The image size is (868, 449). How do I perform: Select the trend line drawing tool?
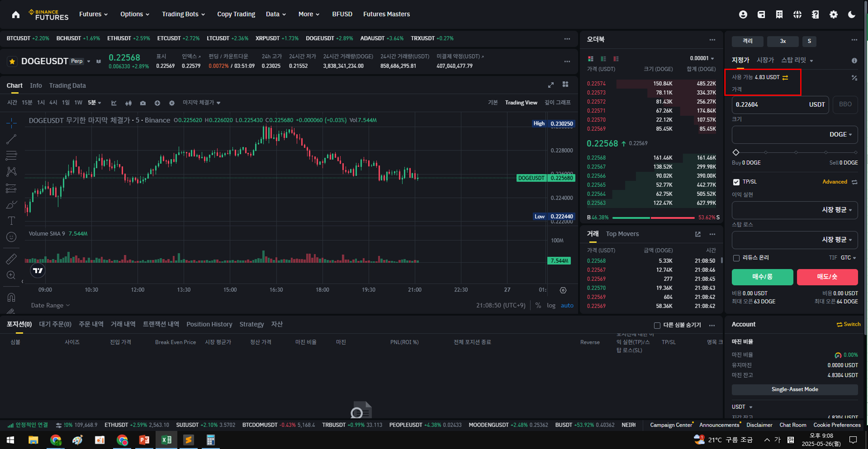tap(11, 139)
